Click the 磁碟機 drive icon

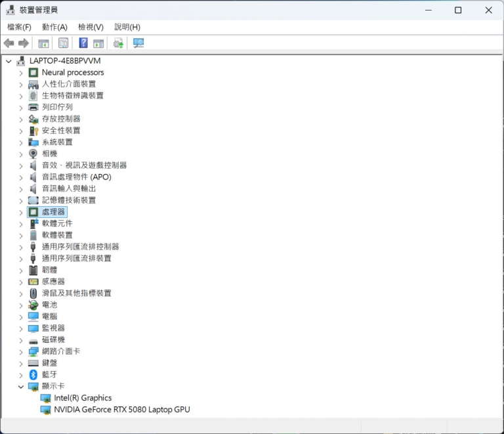(x=33, y=341)
